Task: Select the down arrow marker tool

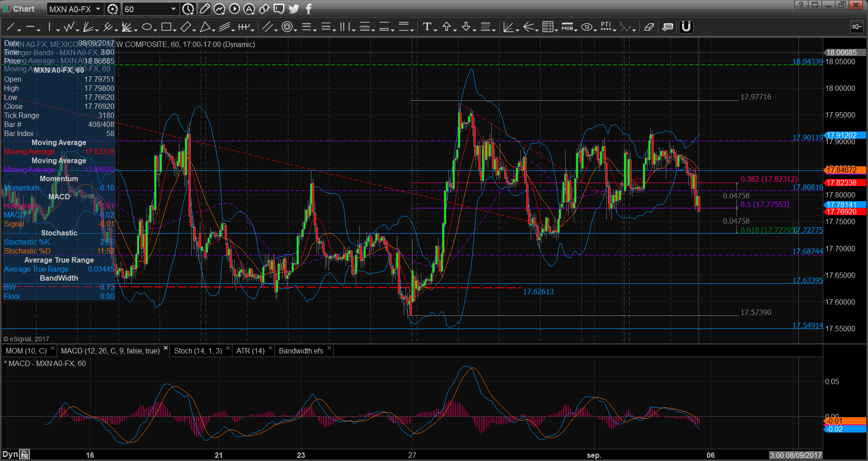Action: (x=466, y=27)
